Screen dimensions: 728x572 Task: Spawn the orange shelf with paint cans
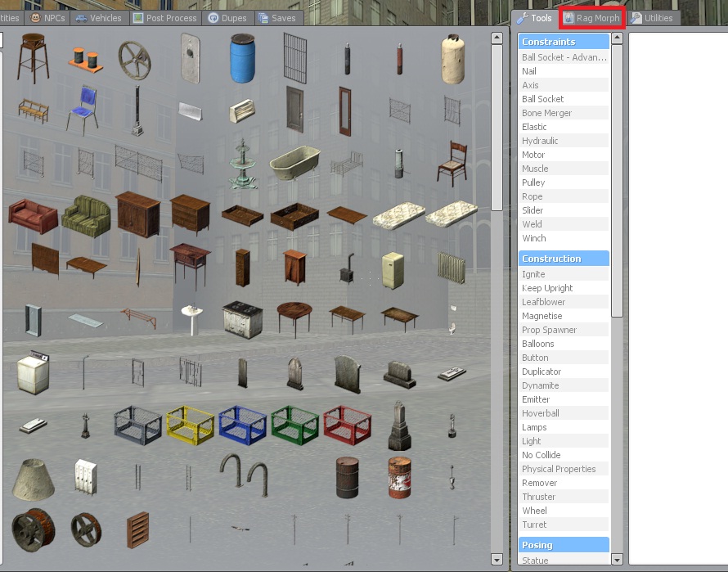pyautogui.click(x=86, y=60)
